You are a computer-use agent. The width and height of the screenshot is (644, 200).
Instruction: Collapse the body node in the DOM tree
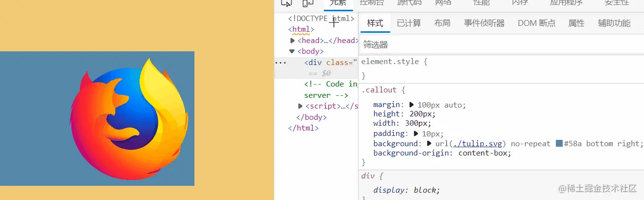[x=292, y=51]
